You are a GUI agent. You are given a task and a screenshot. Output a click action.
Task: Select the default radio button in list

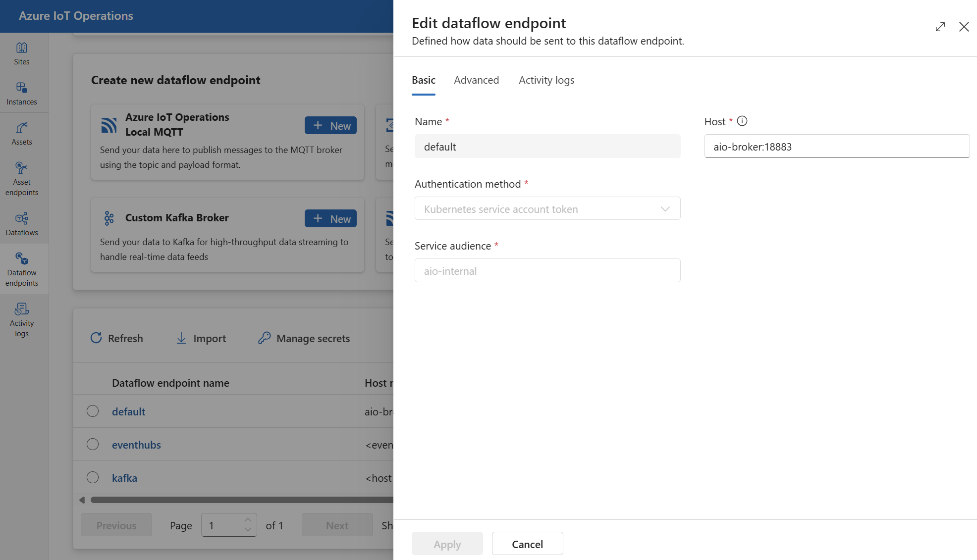93,410
